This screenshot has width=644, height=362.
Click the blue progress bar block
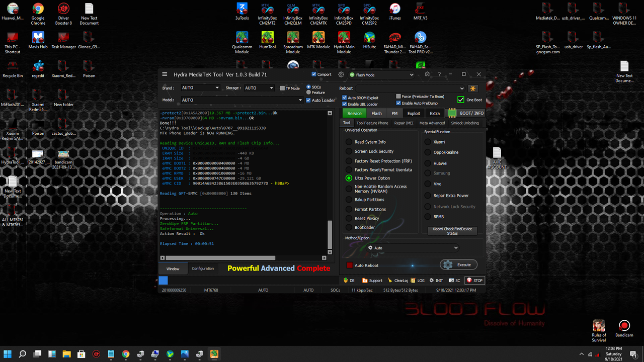(163, 281)
